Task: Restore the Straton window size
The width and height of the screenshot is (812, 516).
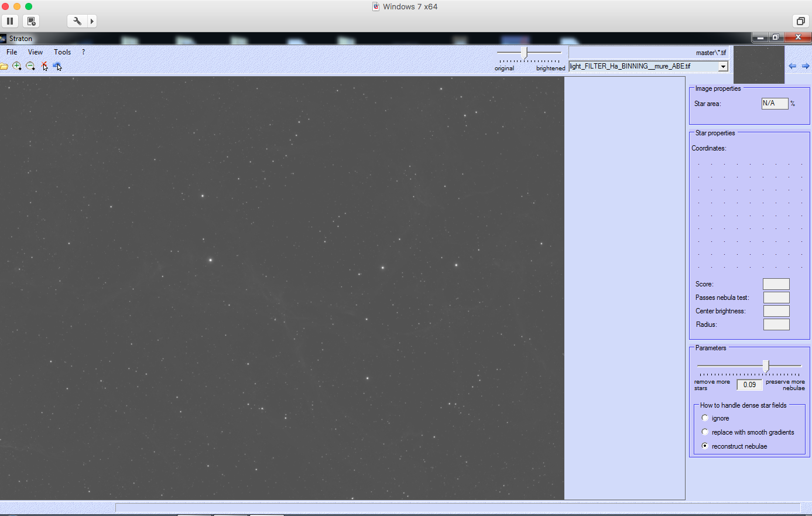Action: 775,37
